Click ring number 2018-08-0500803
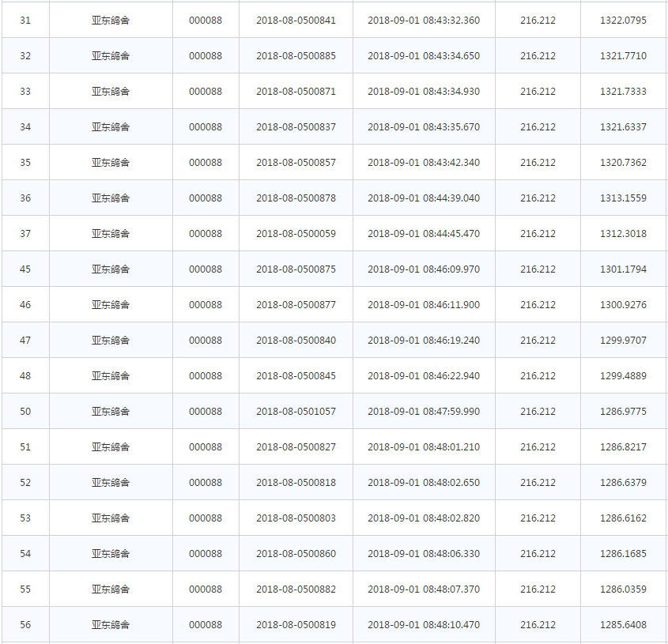Screen dimensions: 668x644 296,518
